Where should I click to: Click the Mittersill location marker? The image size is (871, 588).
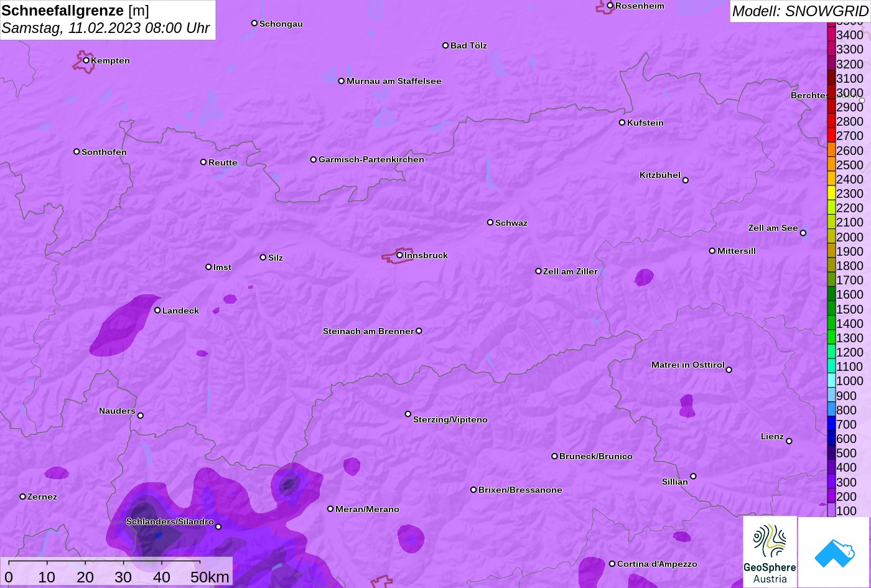click(x=712, y=251)
